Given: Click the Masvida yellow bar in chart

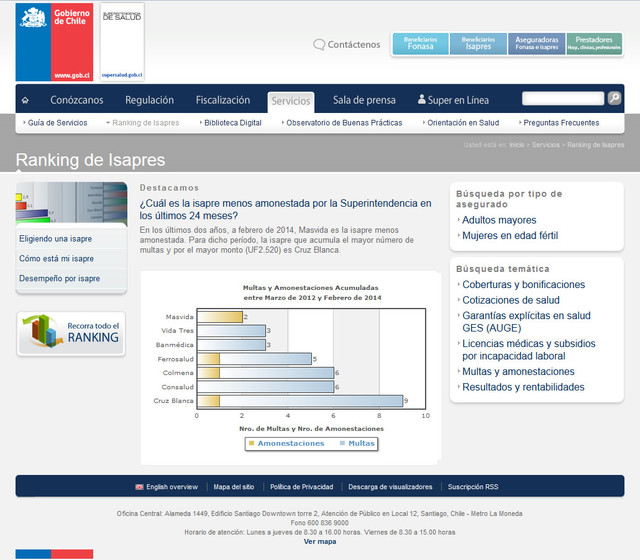Looking at the screenshot, I should pos(220,317).
